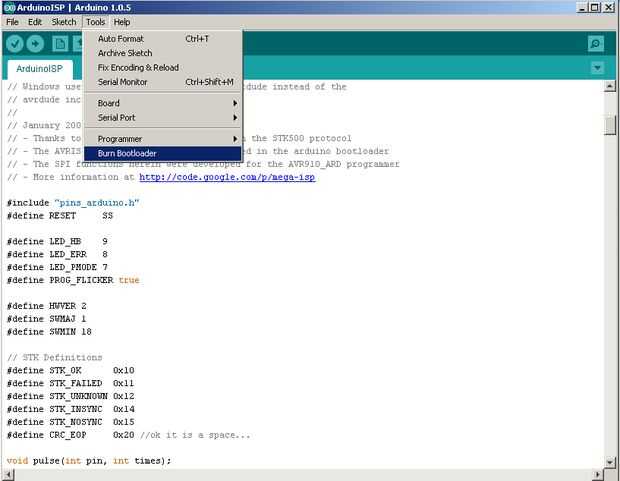Image resolution: width=620 pixels, height=481 pixels.
Task: Open the code.google.com mega-isp link
Action: tap(227, 177)
